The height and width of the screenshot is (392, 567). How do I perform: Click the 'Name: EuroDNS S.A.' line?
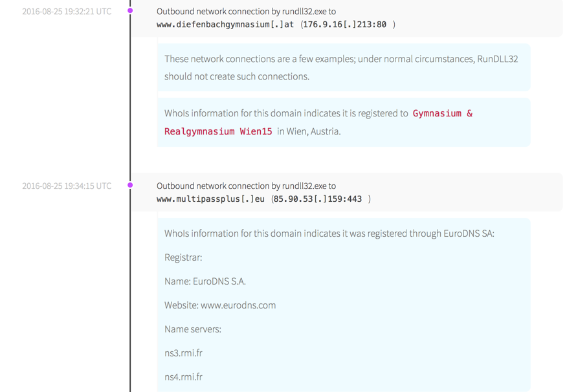pos(205,281)
